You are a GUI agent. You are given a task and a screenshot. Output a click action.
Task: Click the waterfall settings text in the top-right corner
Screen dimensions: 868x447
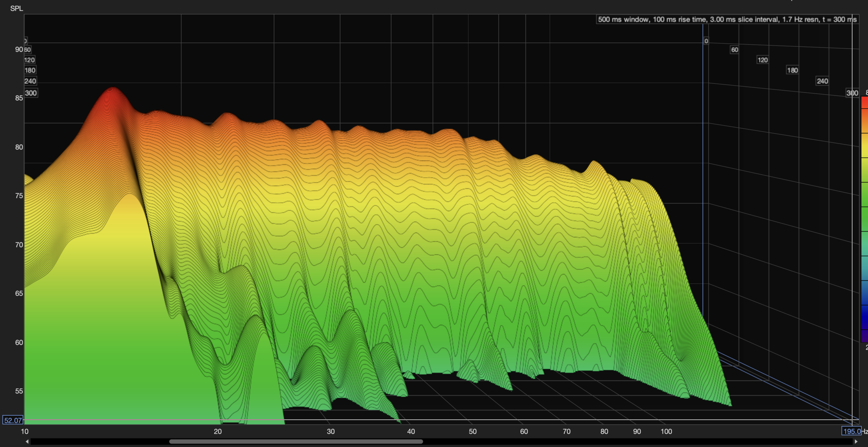727,19
